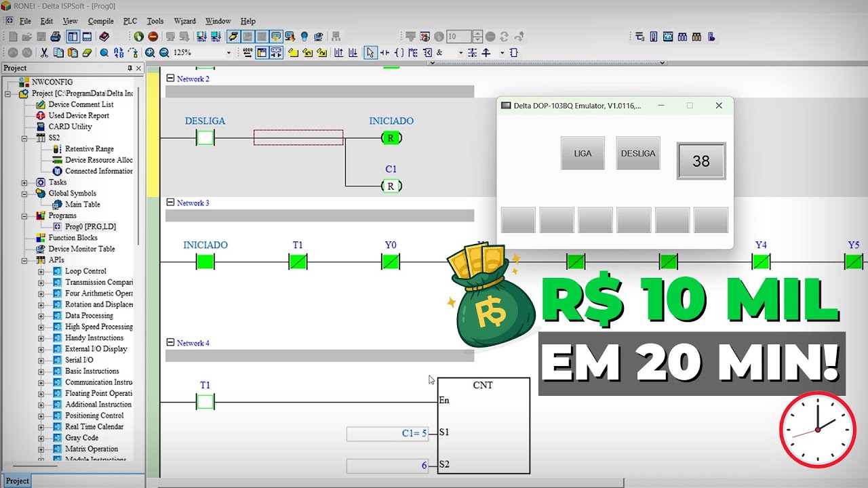Viewport: 868px width, 488px height.
Task: Click the C1 reset coil in Network 2
Action: tap(391, 186)
